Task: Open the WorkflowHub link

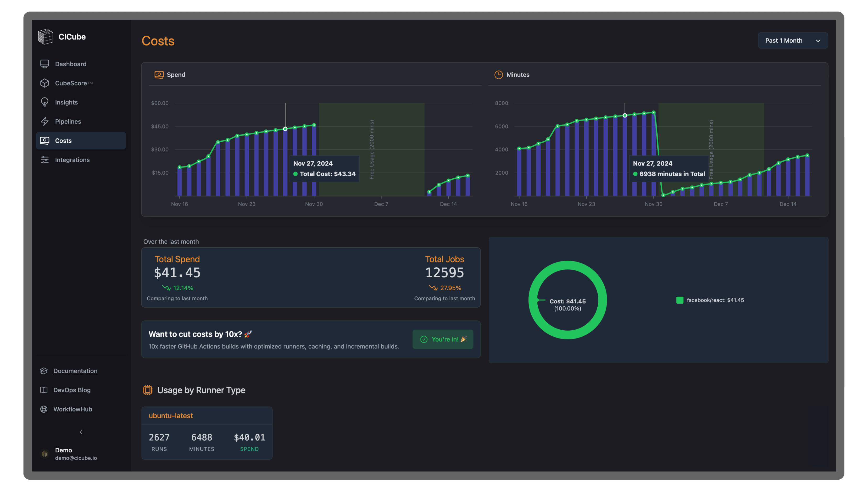Action: (73, 409)
